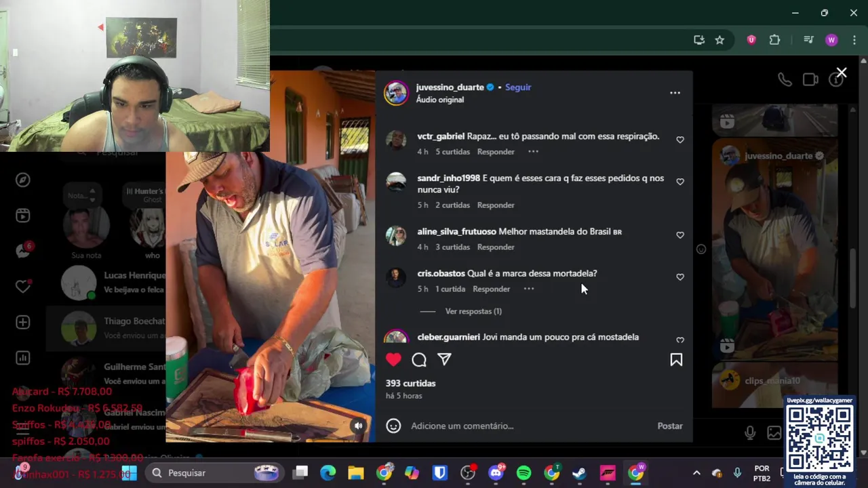Unlike the post via the red heart
Screen dimensions: 868x488
click(x=393, y=360)
